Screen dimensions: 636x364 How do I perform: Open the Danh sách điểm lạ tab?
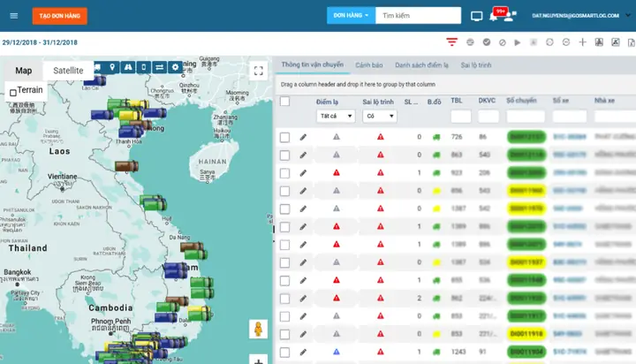[420, 65]
